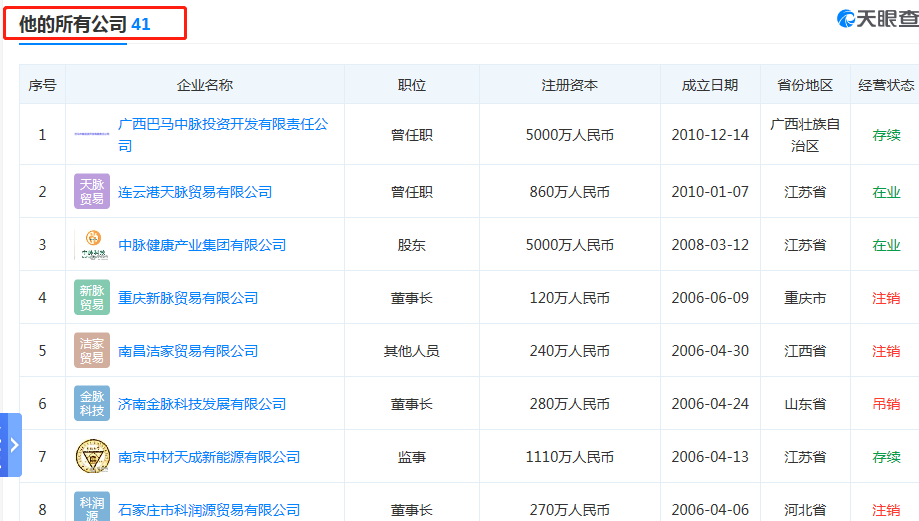This screenshot has width=919, height=521.
Task: Click the 新脉贸易 green logo
Action: (x=92, y=297)
